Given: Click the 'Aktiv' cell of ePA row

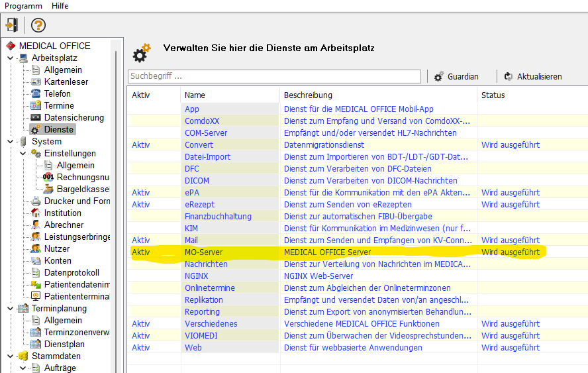Looking at the screenshot, I should [140, 193].
